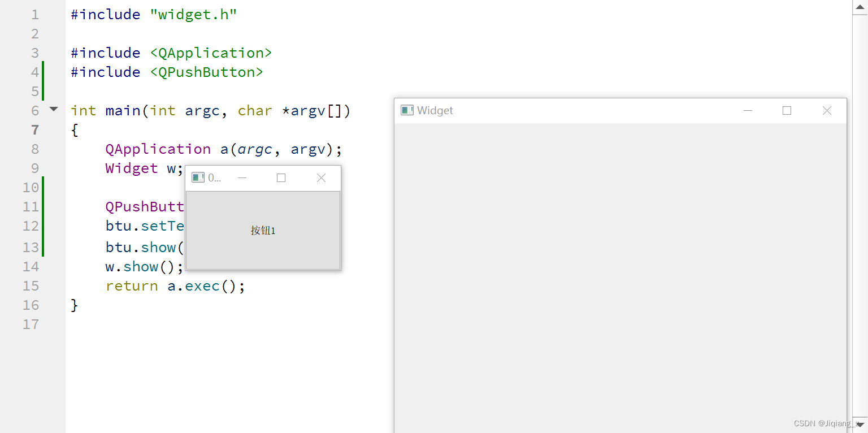This screenshot has width=868, height=433.
Task: Click the return a.exec(); line
Action: pos(175,285)
